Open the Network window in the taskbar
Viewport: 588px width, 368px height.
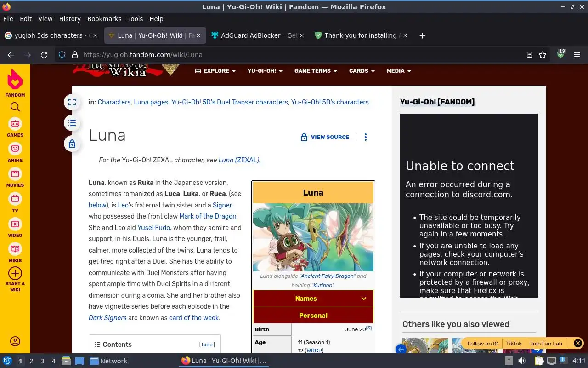click(x=108, y=361)
